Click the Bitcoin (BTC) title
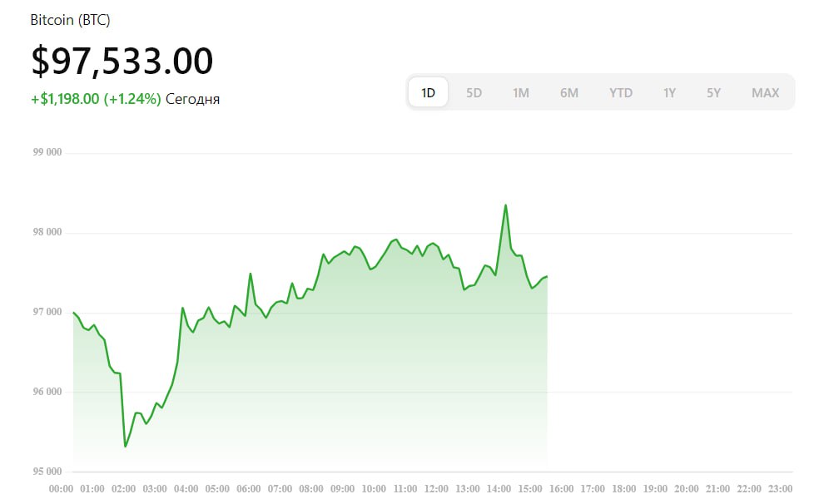Viewport: 824px width, 504px height. pyautogui.click(x=70, y=20)
